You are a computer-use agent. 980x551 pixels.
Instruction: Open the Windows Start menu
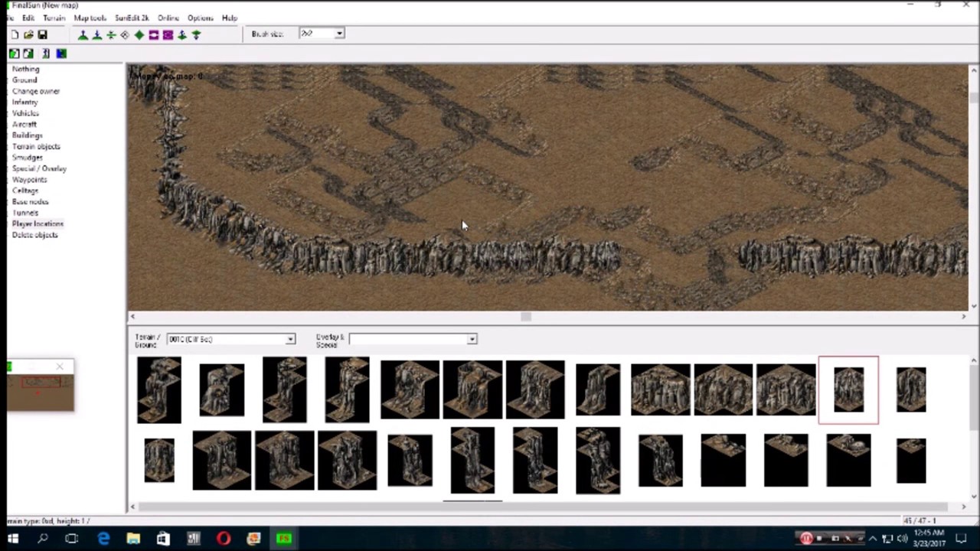13,539
